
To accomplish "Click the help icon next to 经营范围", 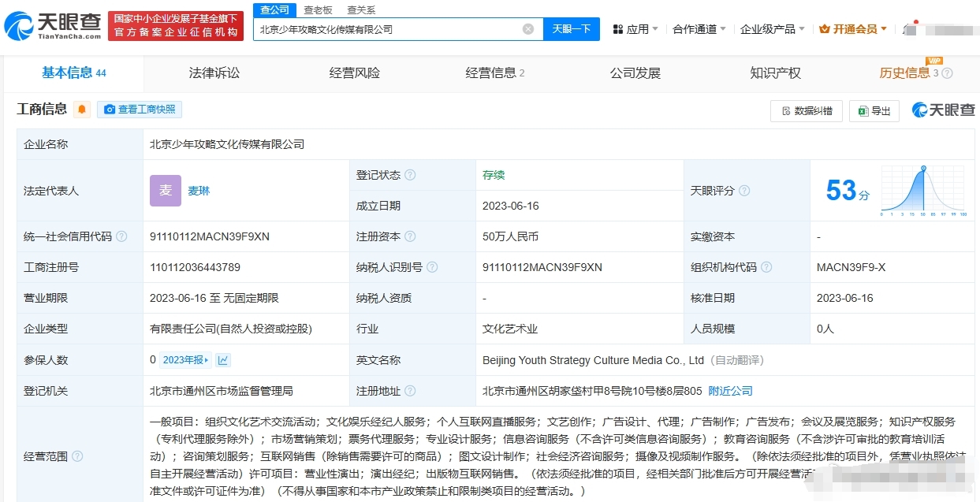I will (77, 456).
